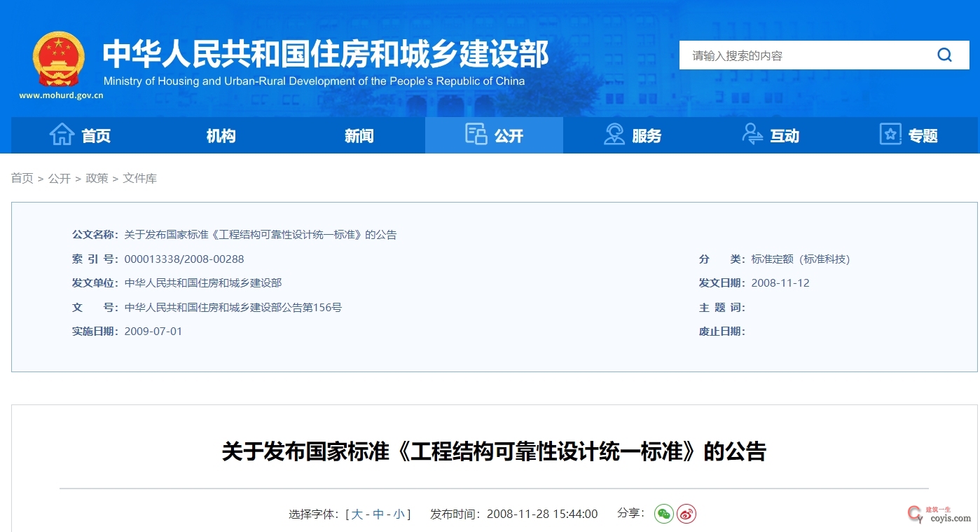Viewport: 980px width, 532px height.
Task: Go to 公开 in the breadcrumb
Action: 60,178
